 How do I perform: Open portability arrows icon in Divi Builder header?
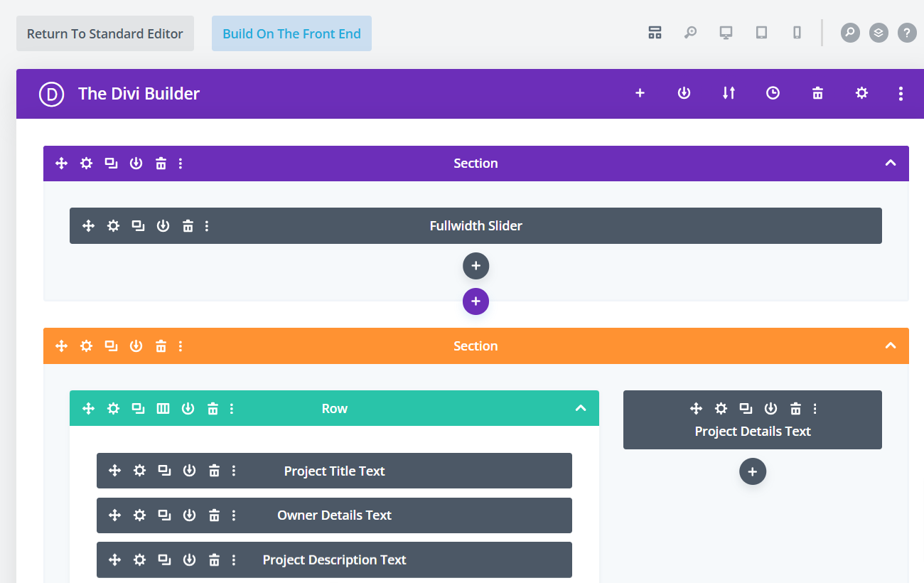pos(729,93)
